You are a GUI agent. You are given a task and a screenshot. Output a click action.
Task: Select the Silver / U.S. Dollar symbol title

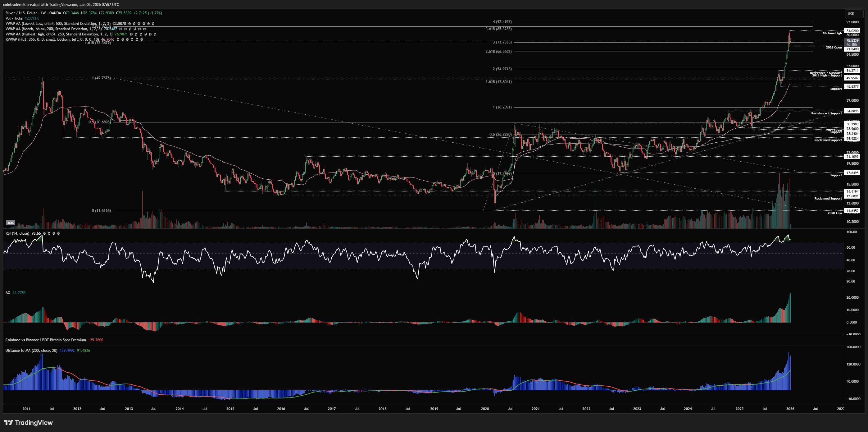pos(21,13)
